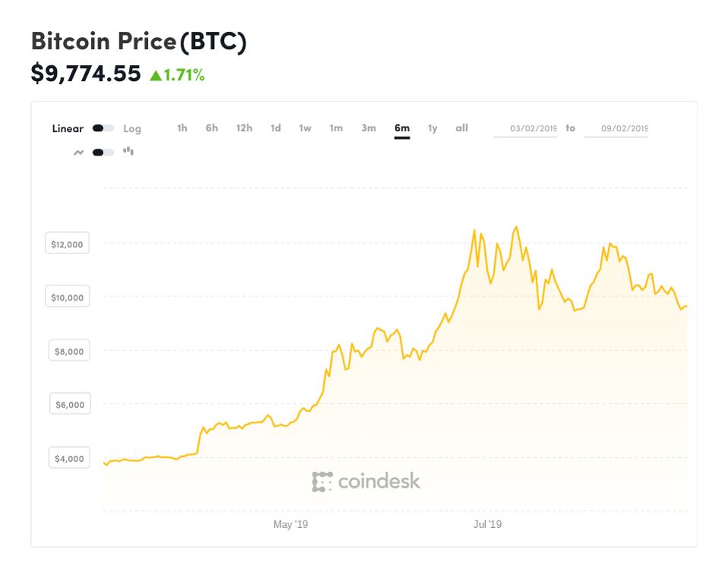Click the $12,000 price axis label

(x=67, y=243)
